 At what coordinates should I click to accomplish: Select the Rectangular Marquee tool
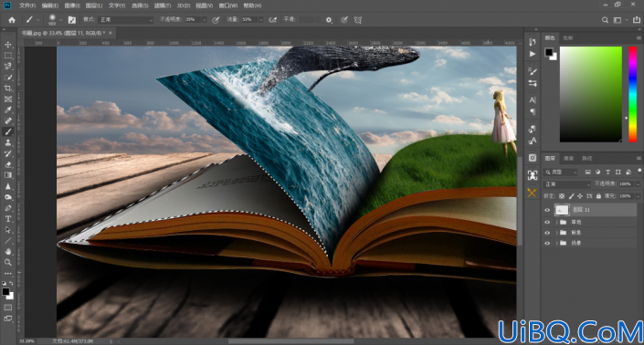coord(8,56)
